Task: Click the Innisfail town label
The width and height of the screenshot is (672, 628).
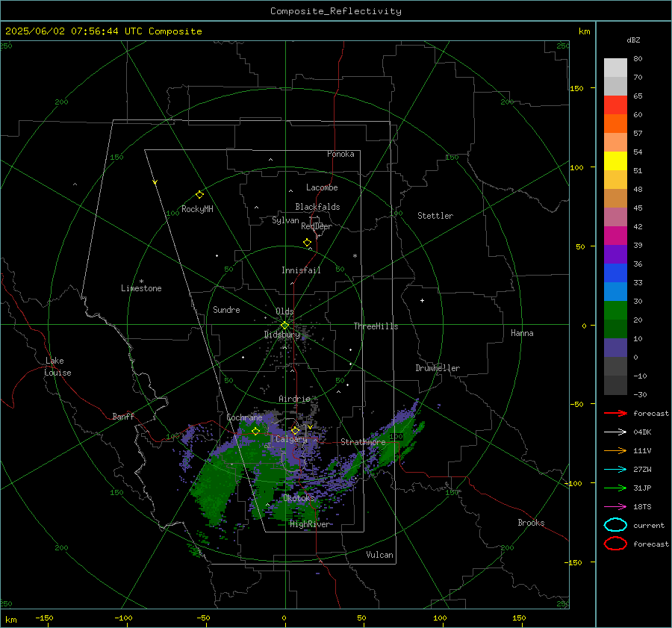Action: [301, 270]
